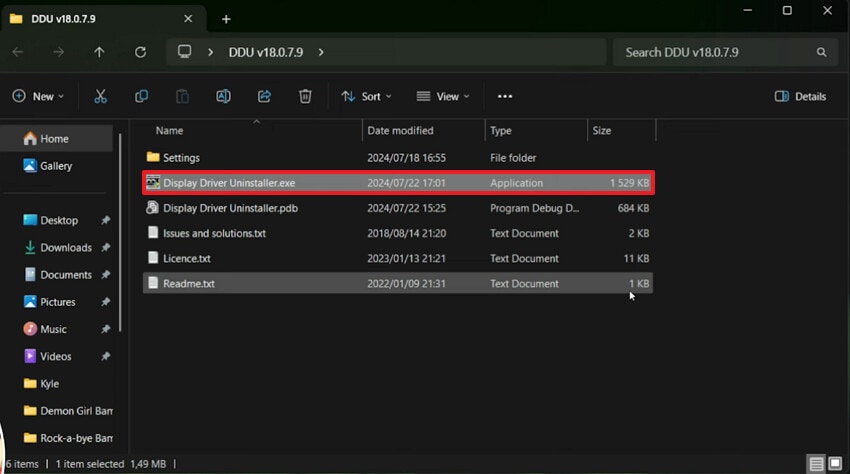Image resolution: width=850 pixels, height=474 pixels.
Task: Open Home in the navigation pane
Action: pyautogui.click(x=56, y=139)
